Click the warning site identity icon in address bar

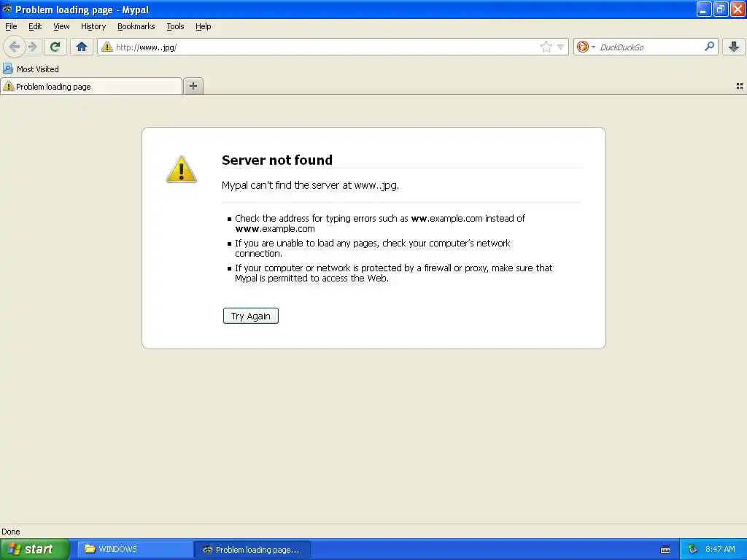pos(107,47)
